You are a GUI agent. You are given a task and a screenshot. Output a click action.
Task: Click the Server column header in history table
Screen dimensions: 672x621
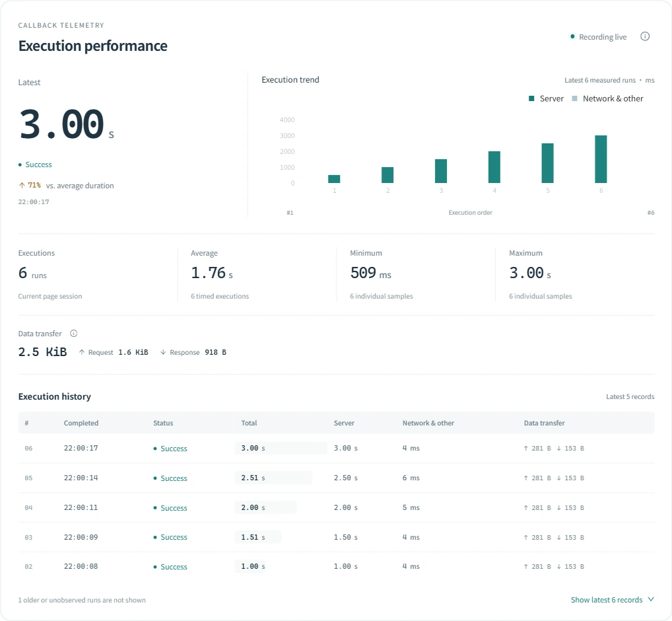coord(344,423)
